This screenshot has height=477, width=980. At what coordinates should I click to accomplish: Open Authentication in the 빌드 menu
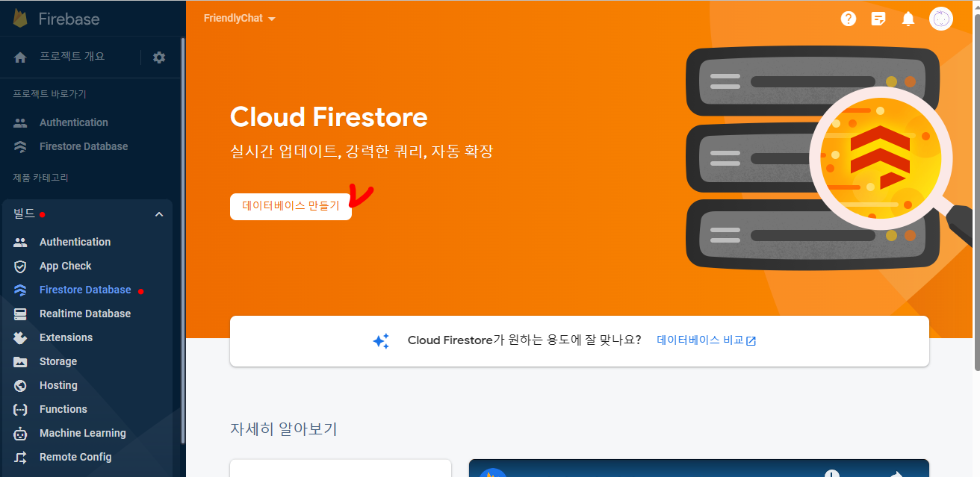pos(75,242)
